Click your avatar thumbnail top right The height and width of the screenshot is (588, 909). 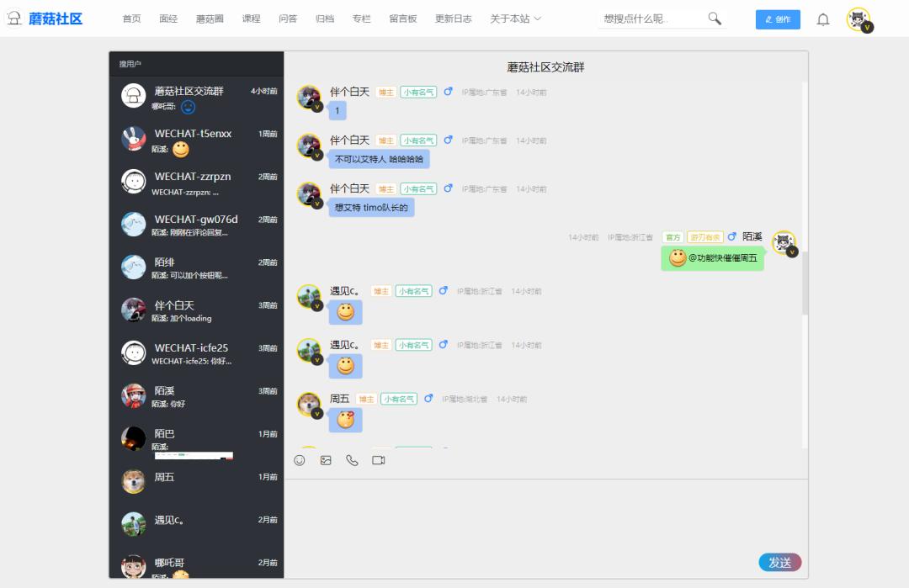[858, 19]
